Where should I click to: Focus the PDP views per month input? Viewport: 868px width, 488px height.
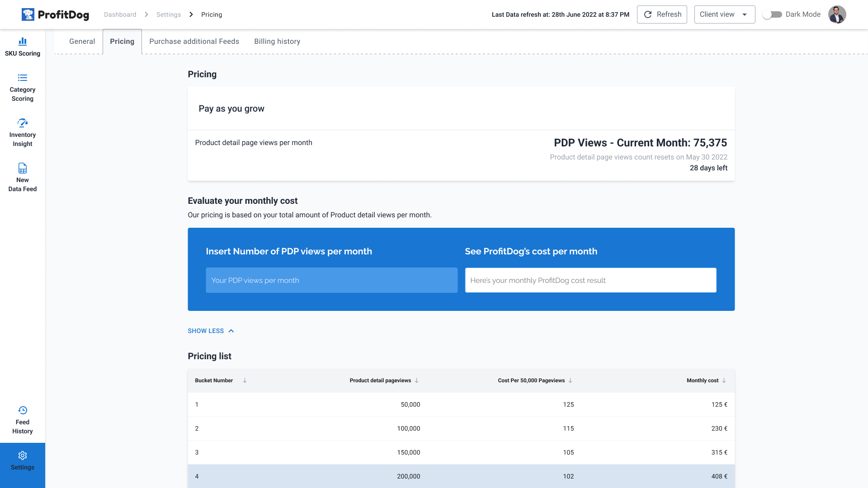pos(331,280)
